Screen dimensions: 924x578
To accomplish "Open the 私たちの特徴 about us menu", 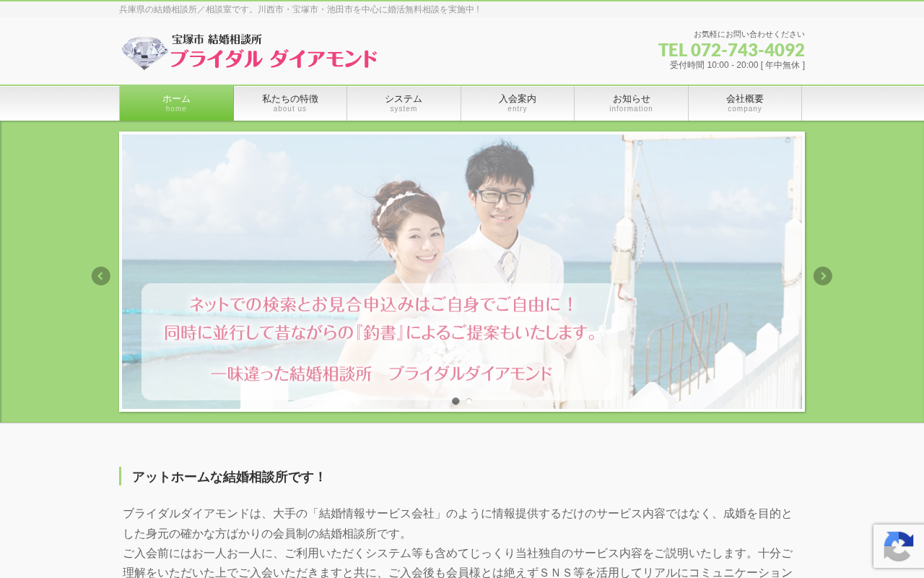I will [x=290, y=103].
